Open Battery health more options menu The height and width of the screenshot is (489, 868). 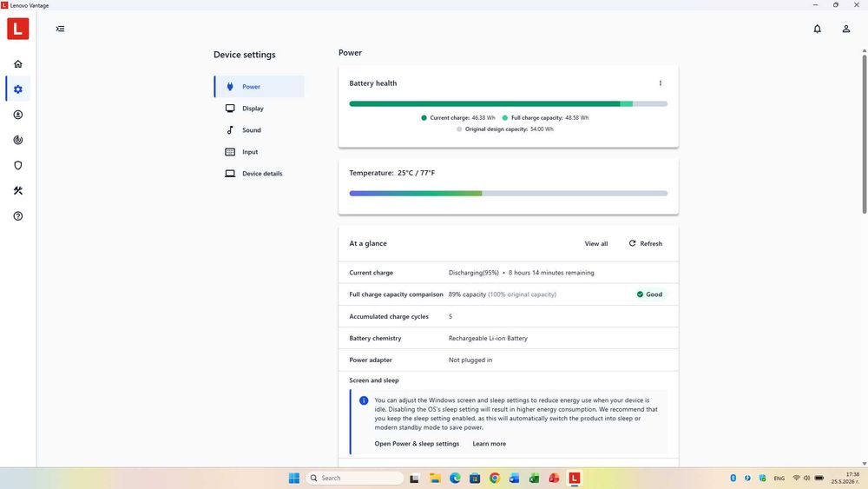tap(660, 83)
